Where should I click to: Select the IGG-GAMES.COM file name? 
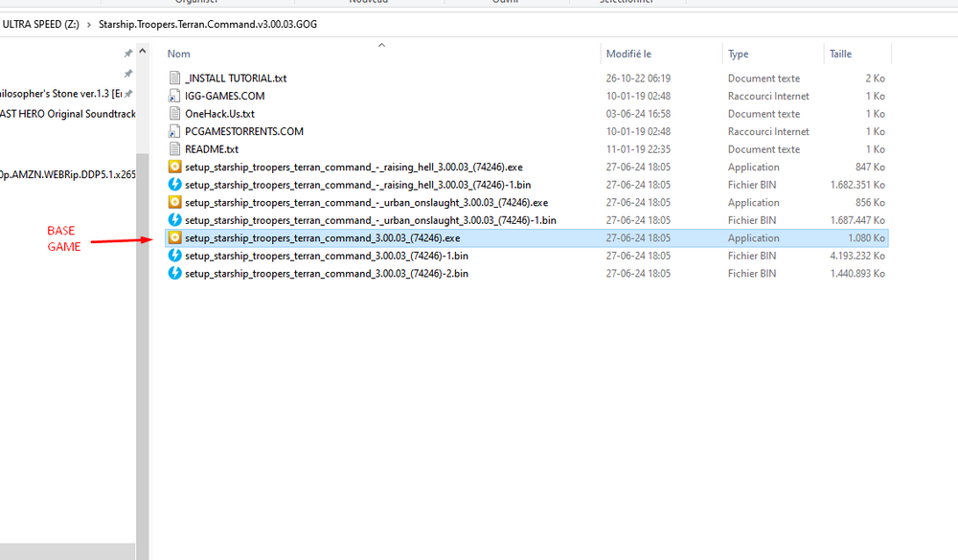click(x=225, y=96)
